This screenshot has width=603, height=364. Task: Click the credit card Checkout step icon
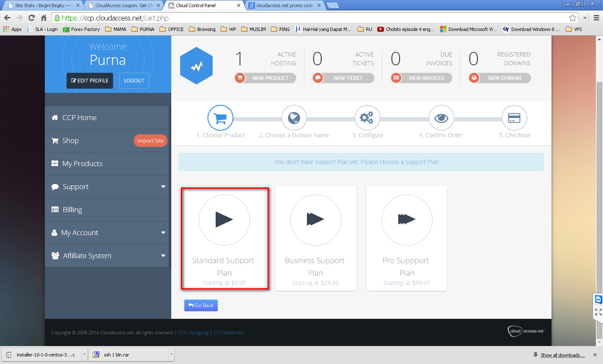[514, 118]
